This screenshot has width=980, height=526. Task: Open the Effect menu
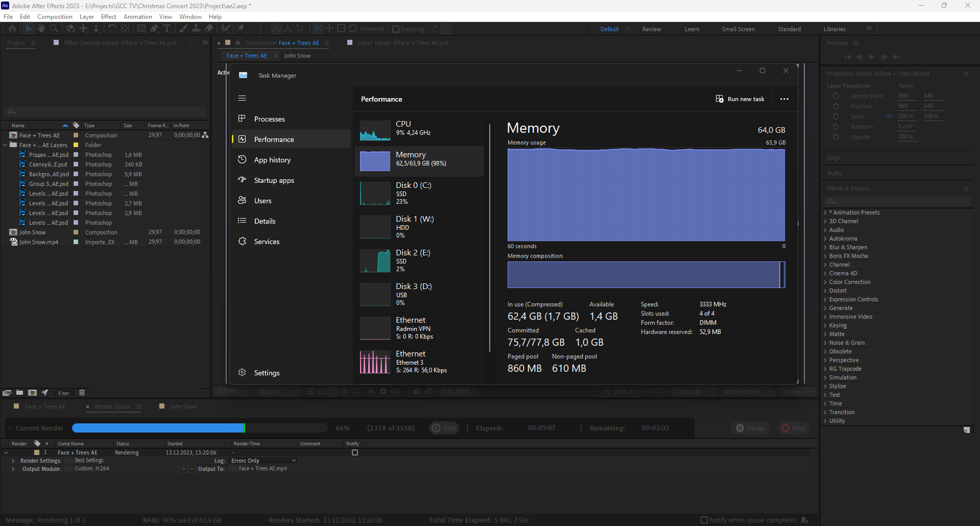108,16
